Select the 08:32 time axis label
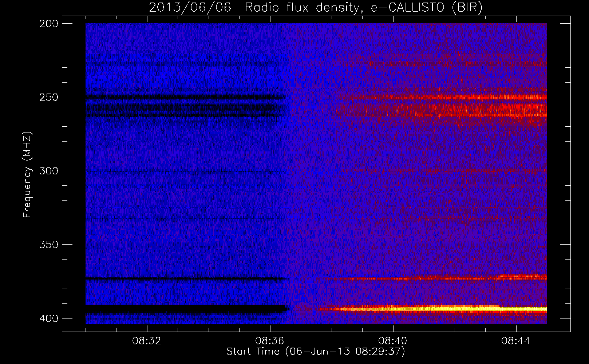The image size is (589, 364). [147, 341]
